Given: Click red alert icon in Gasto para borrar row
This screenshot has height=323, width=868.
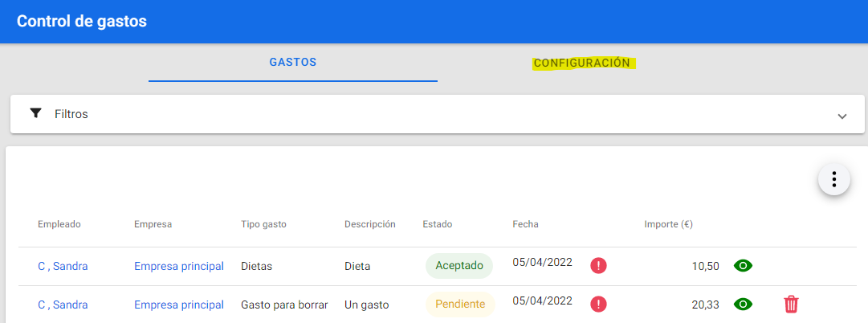Looking at the screenshot, I should point(598,305).
